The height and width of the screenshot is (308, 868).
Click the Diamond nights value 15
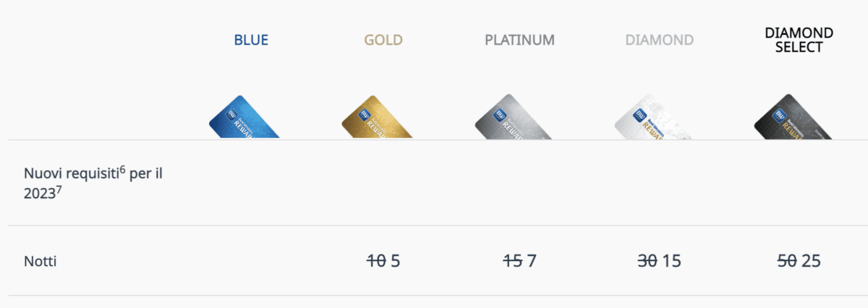[x=671, y=261]
